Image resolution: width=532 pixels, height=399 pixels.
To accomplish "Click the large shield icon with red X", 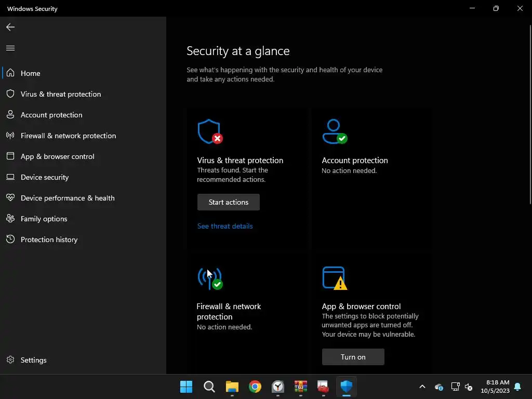I will click(x=210, y=131).
